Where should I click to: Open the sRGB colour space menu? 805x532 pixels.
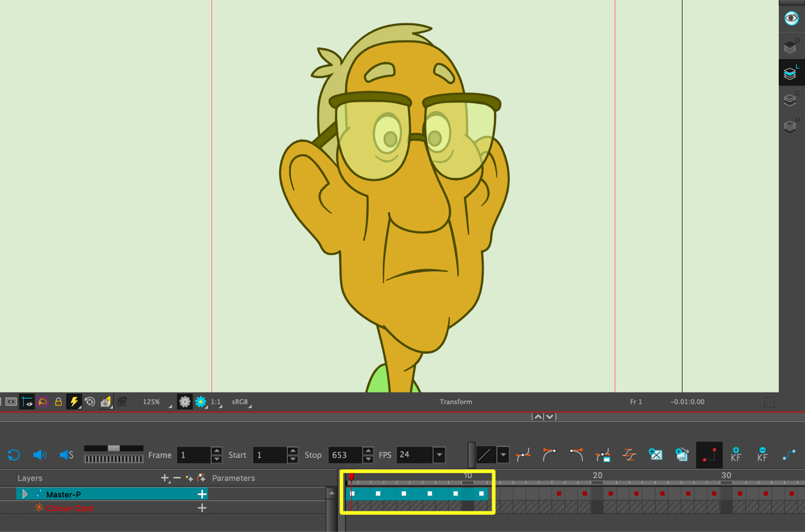click(x=242, y=402)
